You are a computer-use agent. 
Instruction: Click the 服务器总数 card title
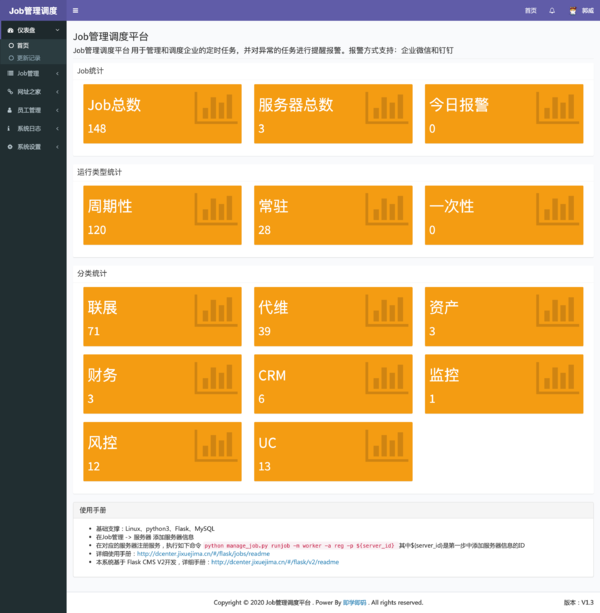[296, 105]
